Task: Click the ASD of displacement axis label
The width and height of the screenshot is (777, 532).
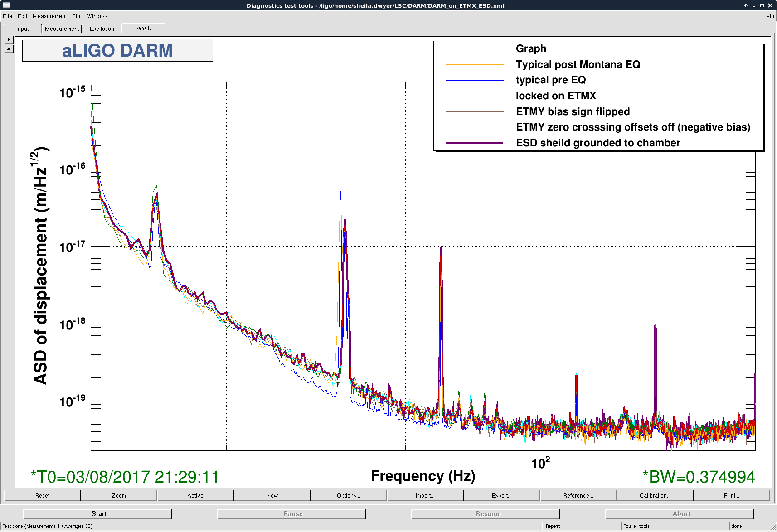Action: [41, 266]
